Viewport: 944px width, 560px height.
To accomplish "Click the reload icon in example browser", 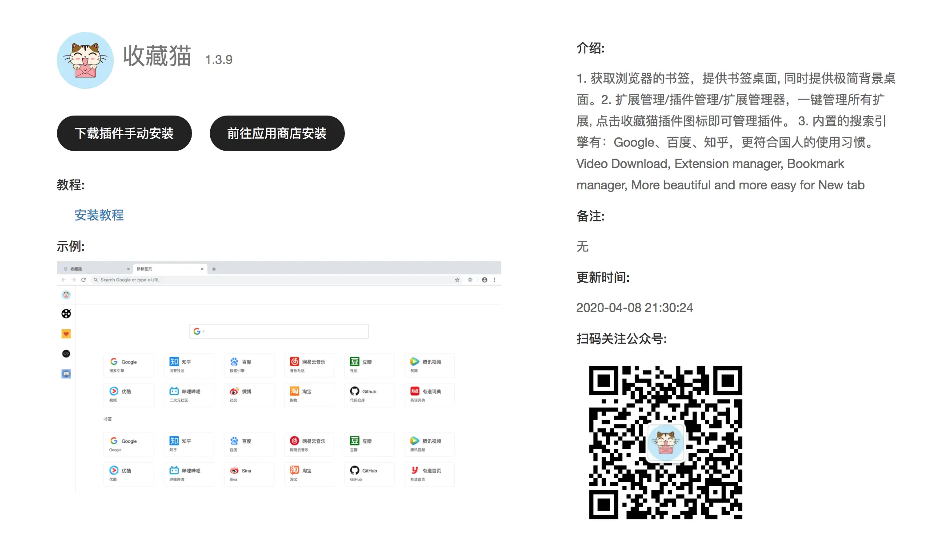I will pyautogui.click(x=84, y=280).
